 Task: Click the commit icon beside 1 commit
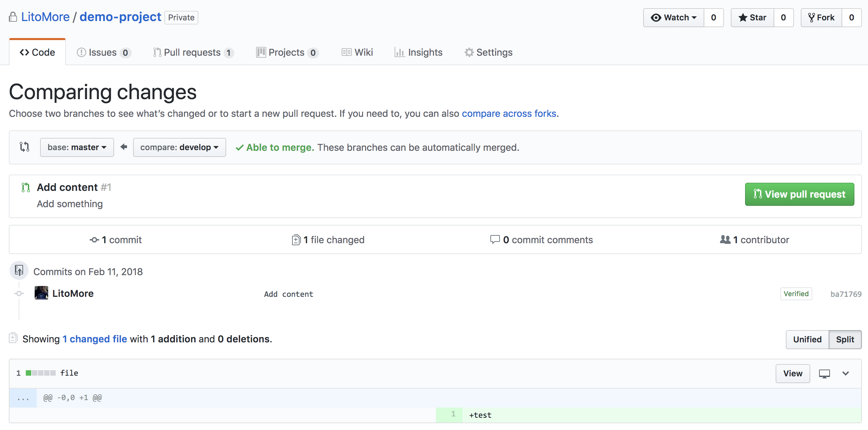(x=94, y=240)
